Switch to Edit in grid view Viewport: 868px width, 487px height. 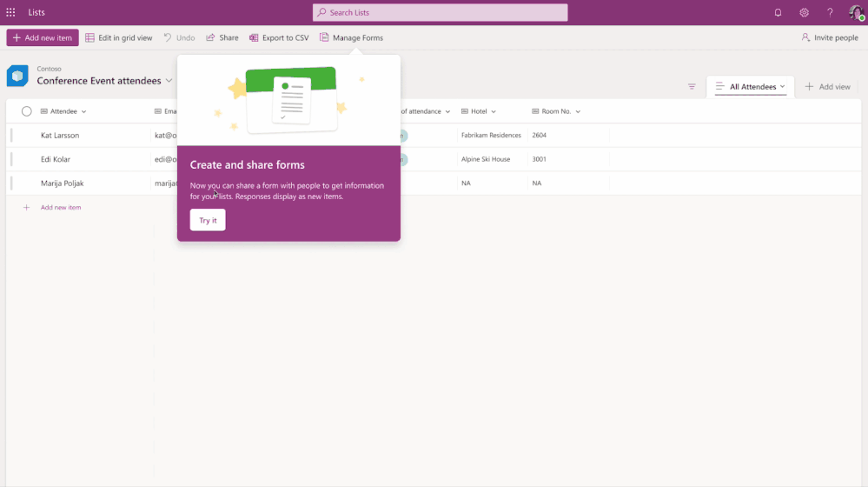(x=119, y=37)
